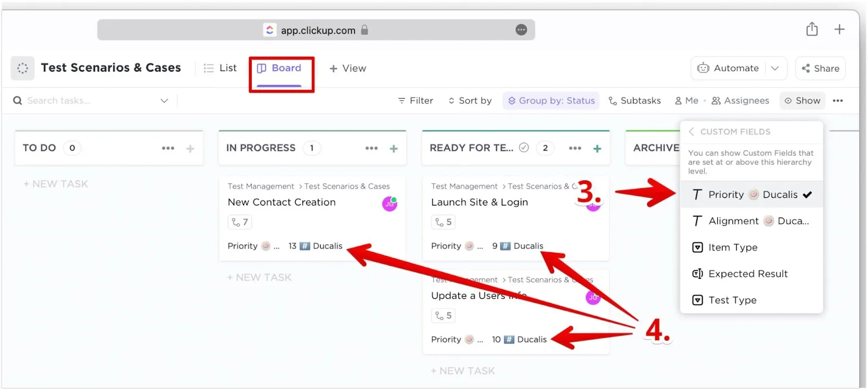Expand the search tasks dropdown chevron

pos(164,101)
